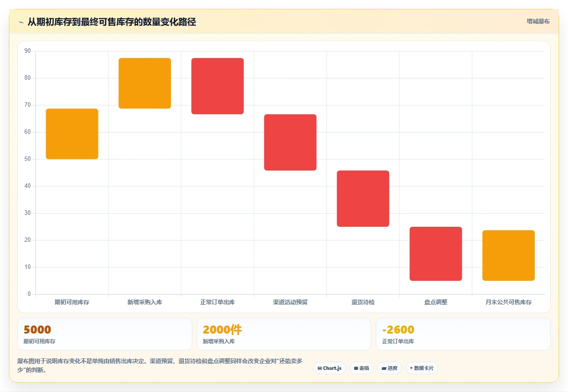Click the 新增采购入库 orange bar
This screenshot has height=392, width=568.
click(145, 83)
